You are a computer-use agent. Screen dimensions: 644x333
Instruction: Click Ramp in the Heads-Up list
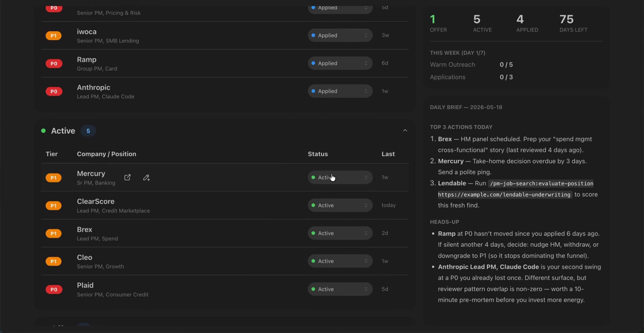click(x=446, y=234)
